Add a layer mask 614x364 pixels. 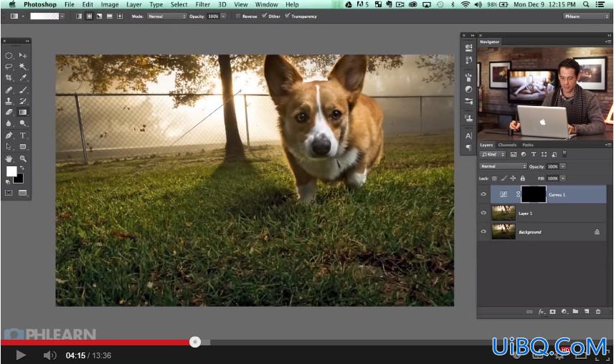coord(552,312)
